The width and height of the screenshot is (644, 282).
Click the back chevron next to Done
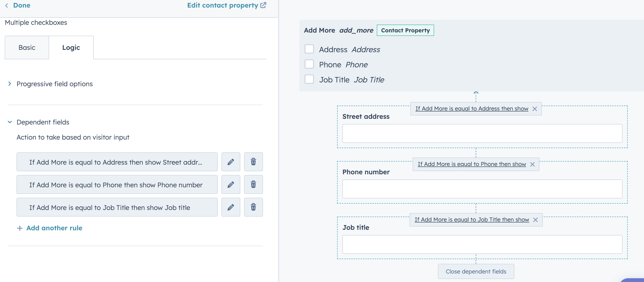[x=6, y=5]
